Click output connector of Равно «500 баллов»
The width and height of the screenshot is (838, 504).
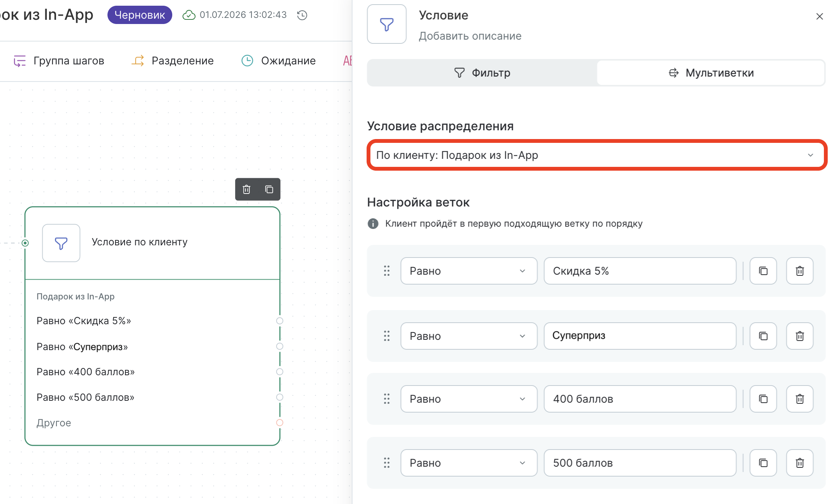pos(280,397)
